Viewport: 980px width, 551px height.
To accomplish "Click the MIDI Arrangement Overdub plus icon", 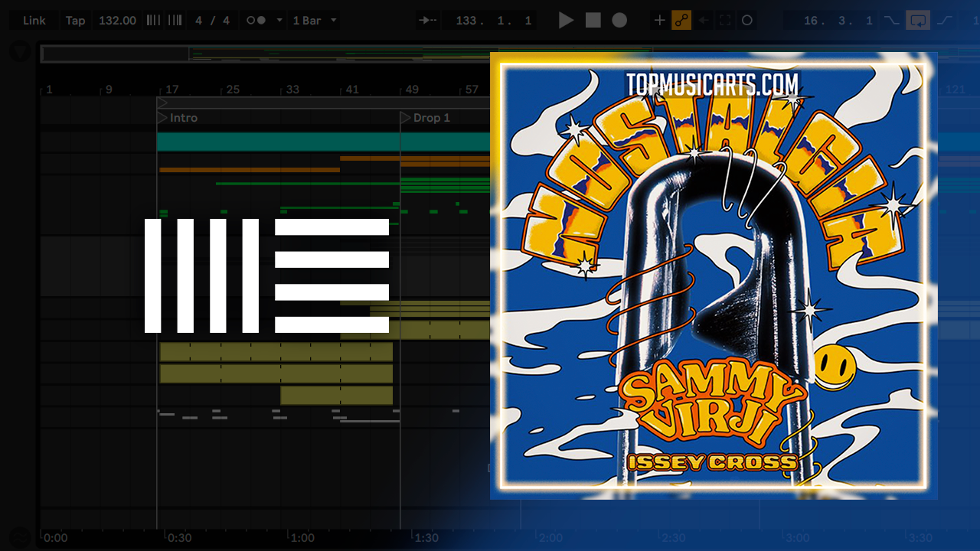I will click(x=659, y=21).
